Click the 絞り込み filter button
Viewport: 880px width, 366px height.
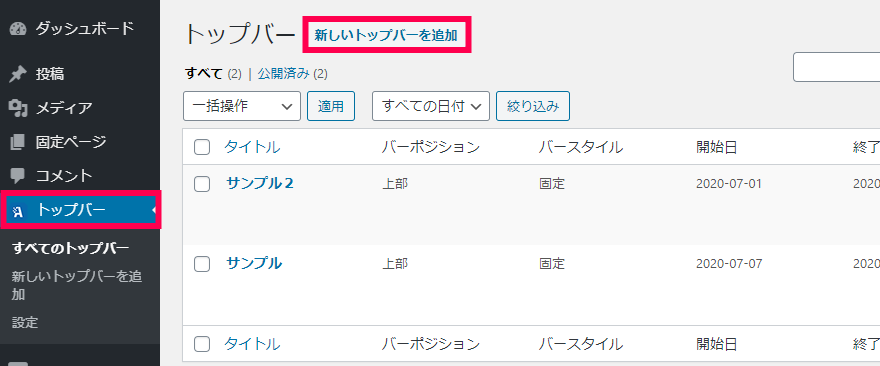pos(533,106)
